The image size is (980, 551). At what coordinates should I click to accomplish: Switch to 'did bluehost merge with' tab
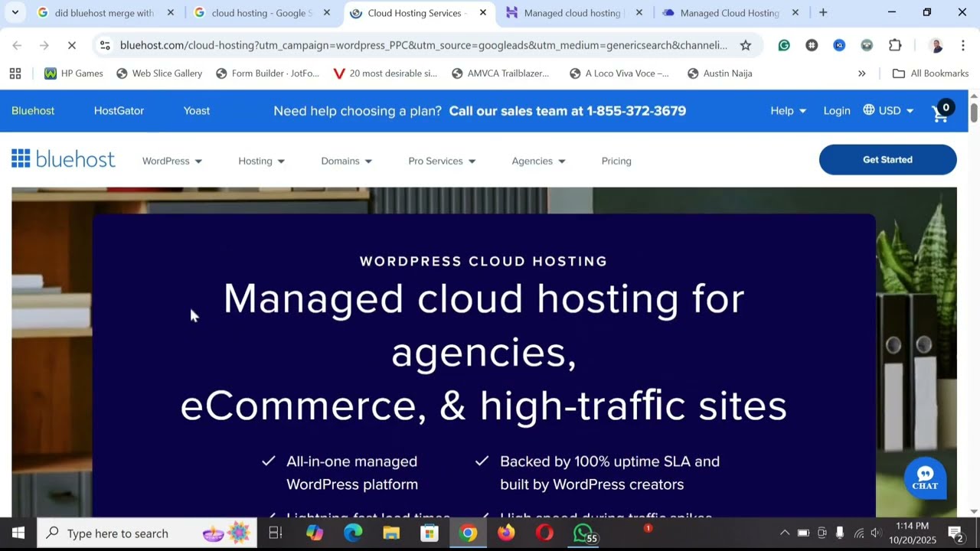[103, 12]
